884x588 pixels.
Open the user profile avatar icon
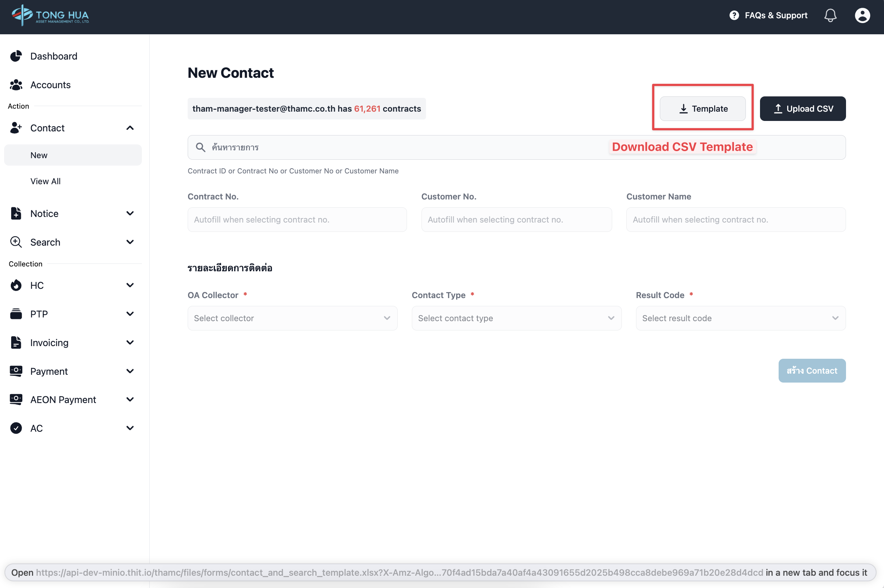point(862,15)
